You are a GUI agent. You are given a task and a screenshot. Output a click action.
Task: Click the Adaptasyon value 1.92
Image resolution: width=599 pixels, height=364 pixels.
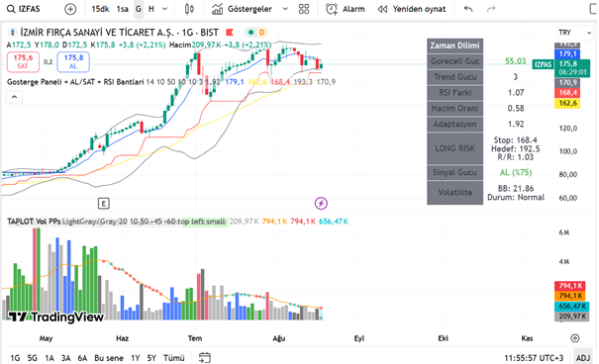[516, 124]
